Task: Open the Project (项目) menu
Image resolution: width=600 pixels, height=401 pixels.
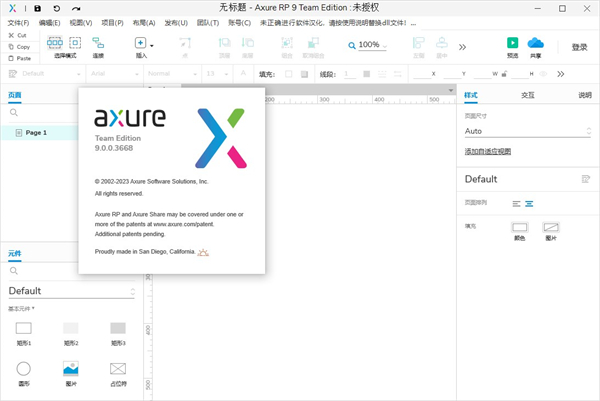Action: (112, 23)
